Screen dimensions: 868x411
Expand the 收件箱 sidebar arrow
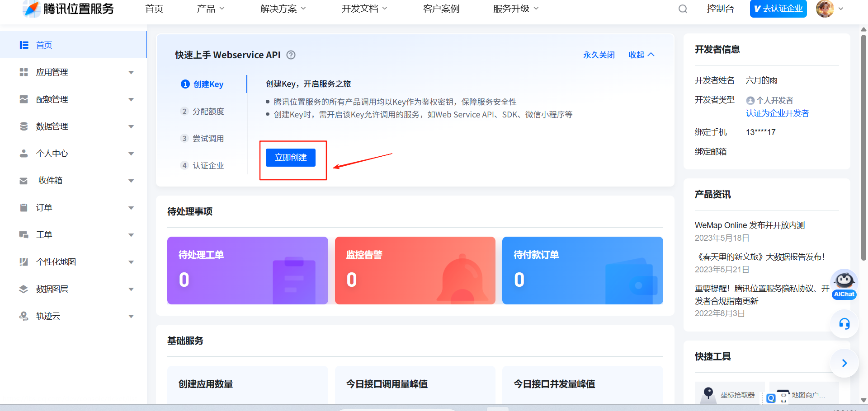tap(131, 181)
